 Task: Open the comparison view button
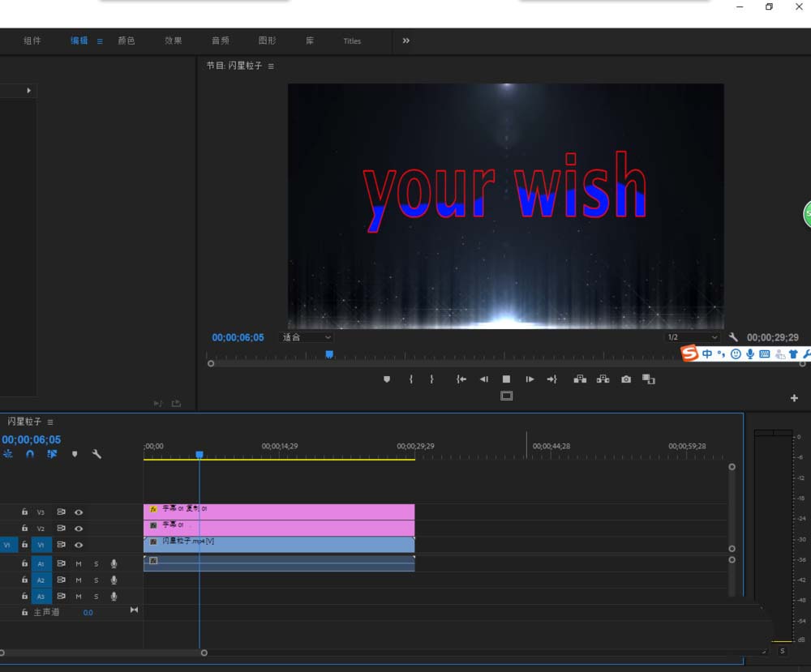[x=649, y=379]
